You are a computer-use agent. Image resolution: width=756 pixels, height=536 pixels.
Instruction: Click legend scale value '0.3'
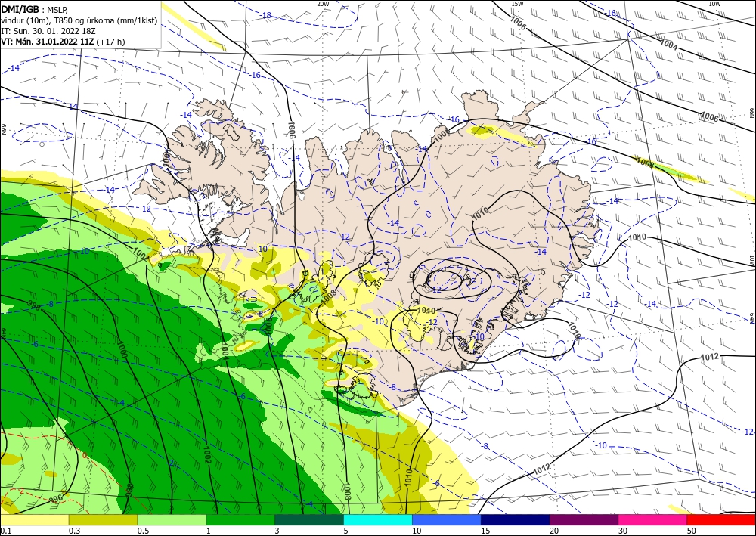click(74, 531)
